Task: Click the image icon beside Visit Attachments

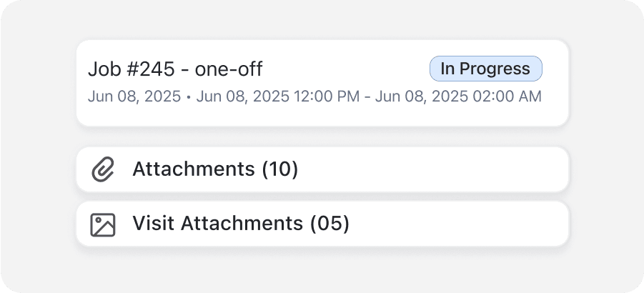Action: click(x=103, y=224)
